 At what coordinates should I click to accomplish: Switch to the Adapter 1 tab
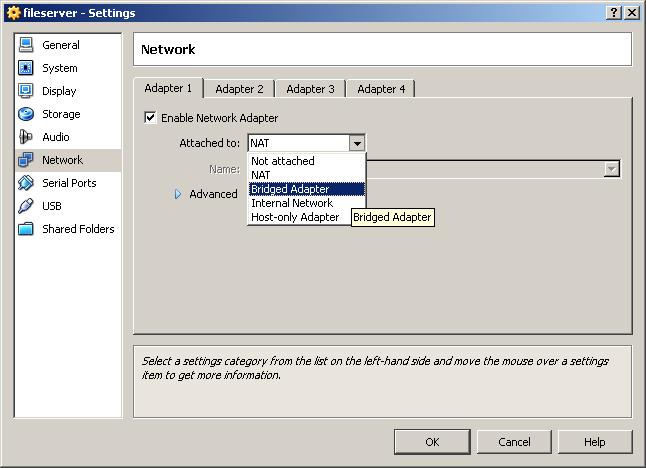[168, 88]
